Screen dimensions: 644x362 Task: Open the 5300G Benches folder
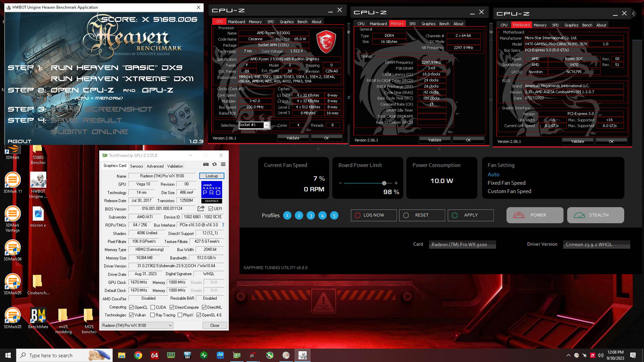pos(38,154)
